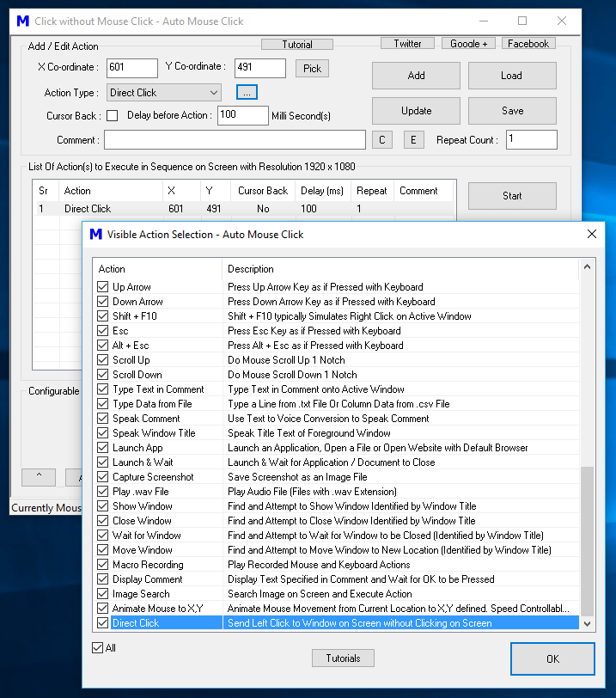Uncheck the All checkbox
Image resolution: width=616 pixels, height=698 pixels.
point(97,647)
